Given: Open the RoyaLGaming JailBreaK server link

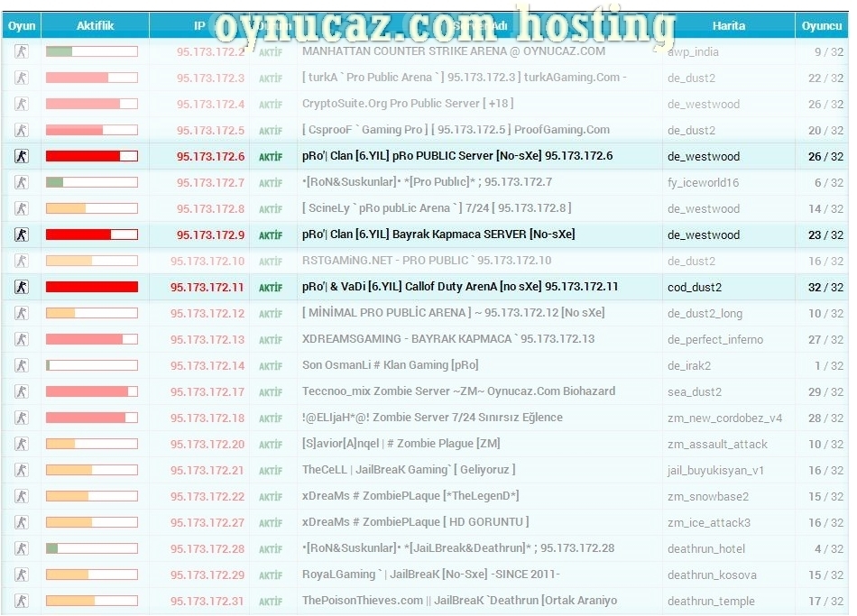Looking at the screenshot, I should [x=430, y=575].
